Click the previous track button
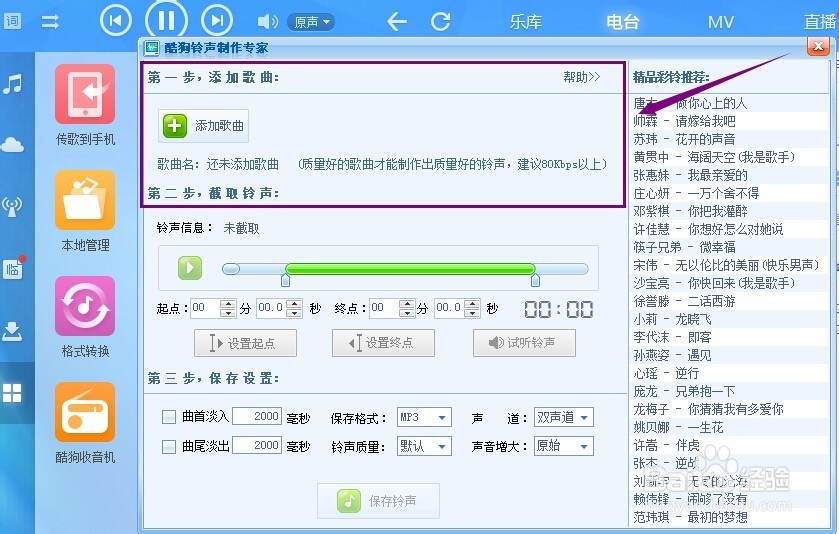Image resolution: width=839 pixels, height=534 pixels. (116, 20)
